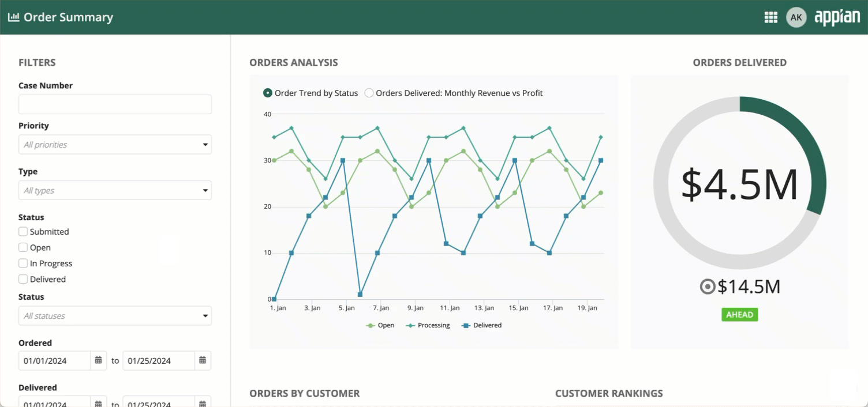The height and width of the screenshot is (407, 868).
Task: Open the AK user profile avatar
Action: click(x=796, y=17)
